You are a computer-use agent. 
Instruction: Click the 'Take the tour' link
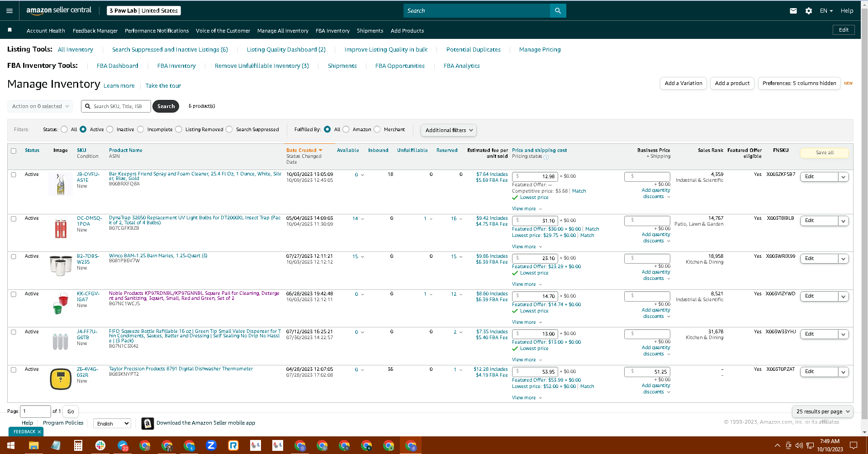(163, 86)
